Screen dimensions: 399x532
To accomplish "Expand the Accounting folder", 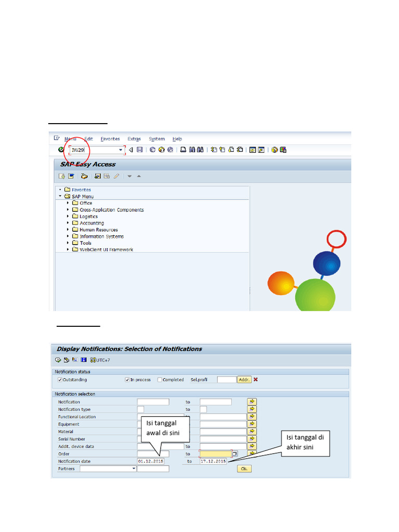I will pos(68,223).
